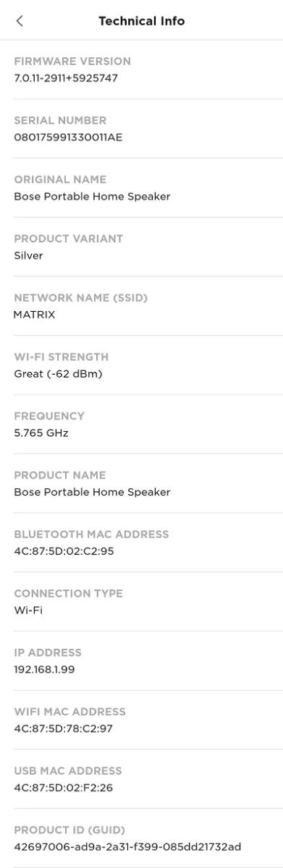Tap the Product Name value text
283x868 pixels.
point(92,493)
